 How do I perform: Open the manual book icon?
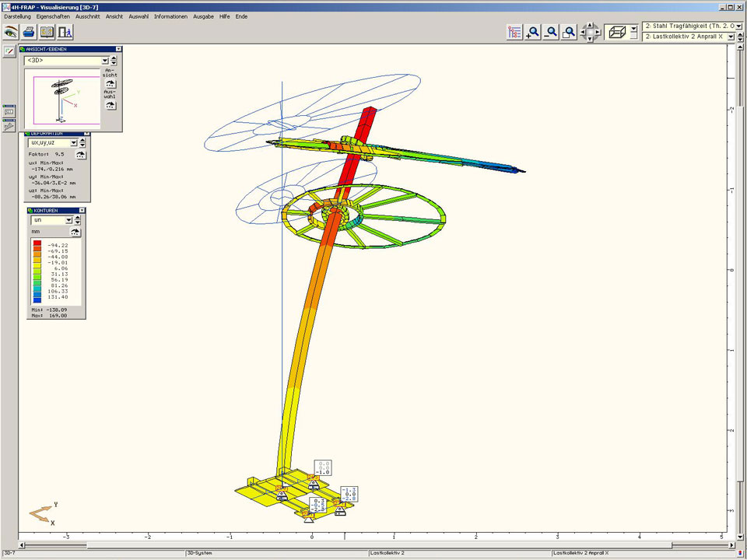tap(47, 32)
